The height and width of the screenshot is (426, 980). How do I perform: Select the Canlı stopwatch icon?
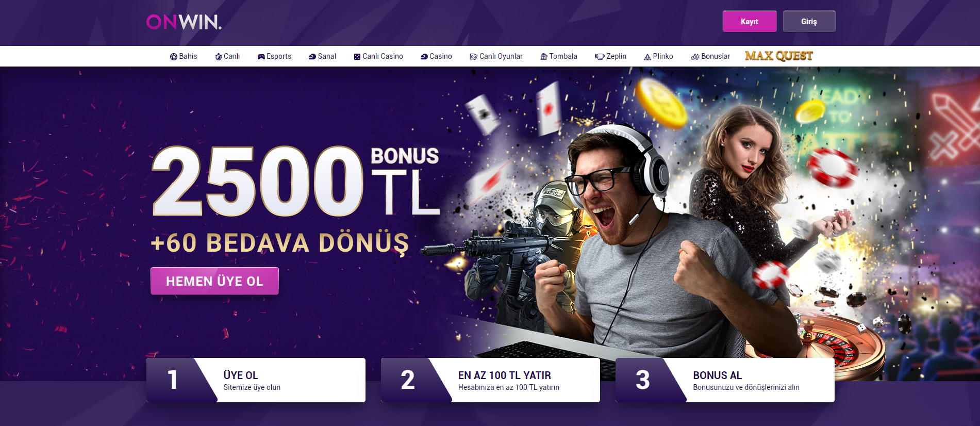point(219,57)
